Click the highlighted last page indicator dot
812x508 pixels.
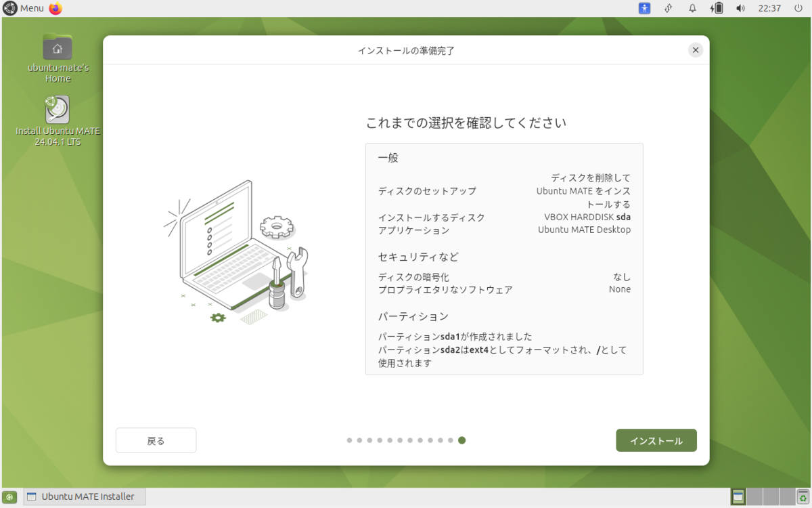(461, 440)
